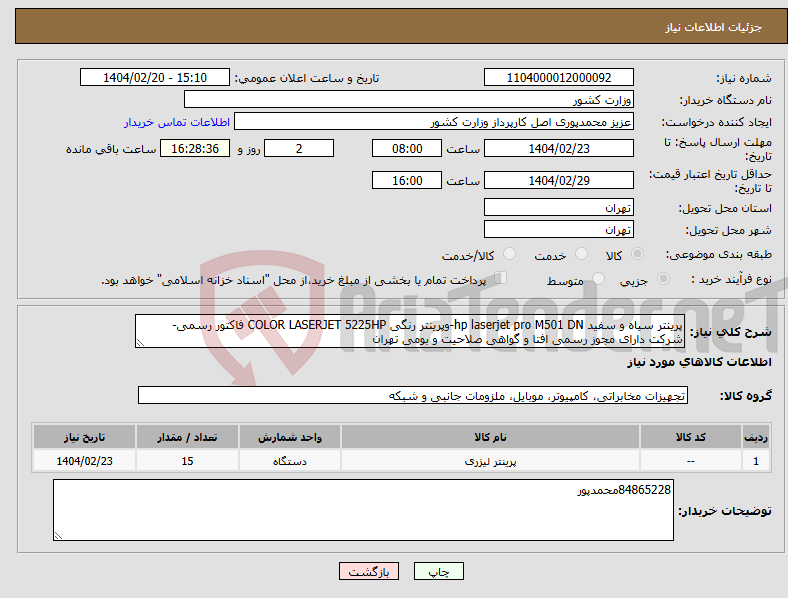
Task: Click the پرینتر لیزری table cell
Action: pyautogui.click(x=490, y=460)
